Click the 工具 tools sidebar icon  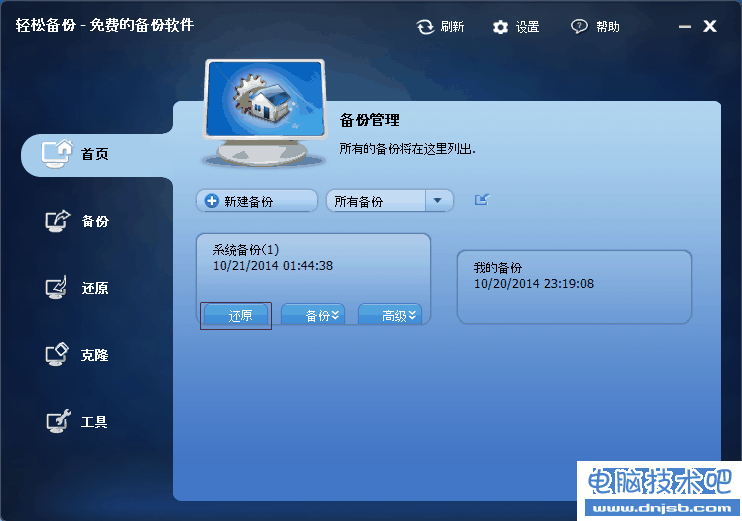58,421
